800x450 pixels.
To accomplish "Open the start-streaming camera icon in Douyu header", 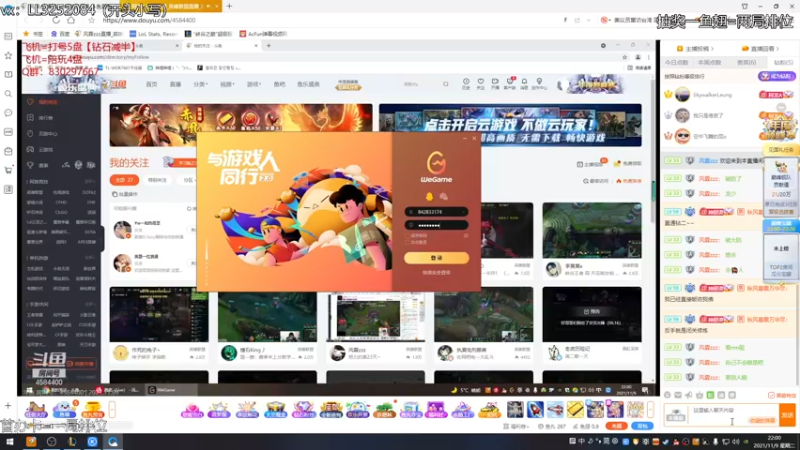I will [x=495, y=84].
